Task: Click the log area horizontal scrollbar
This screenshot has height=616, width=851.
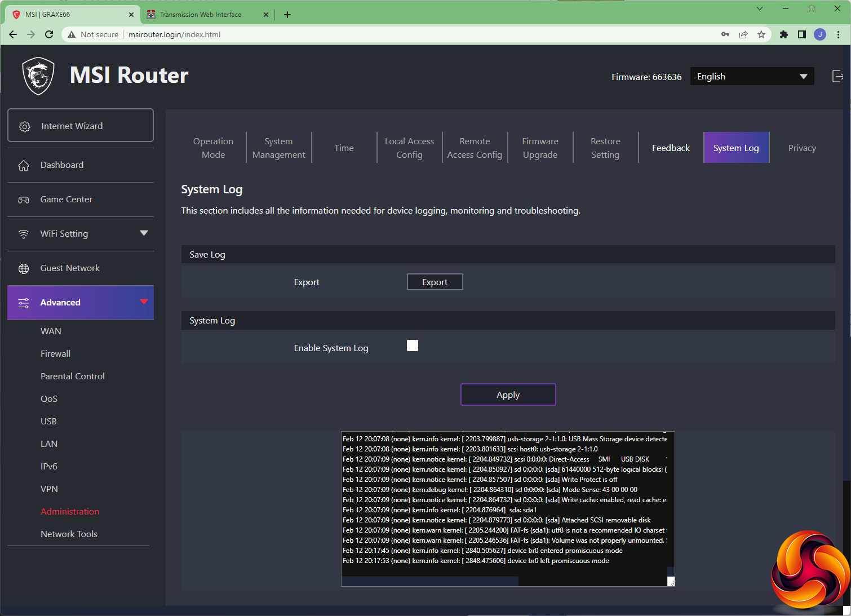Action: (430, 581)
